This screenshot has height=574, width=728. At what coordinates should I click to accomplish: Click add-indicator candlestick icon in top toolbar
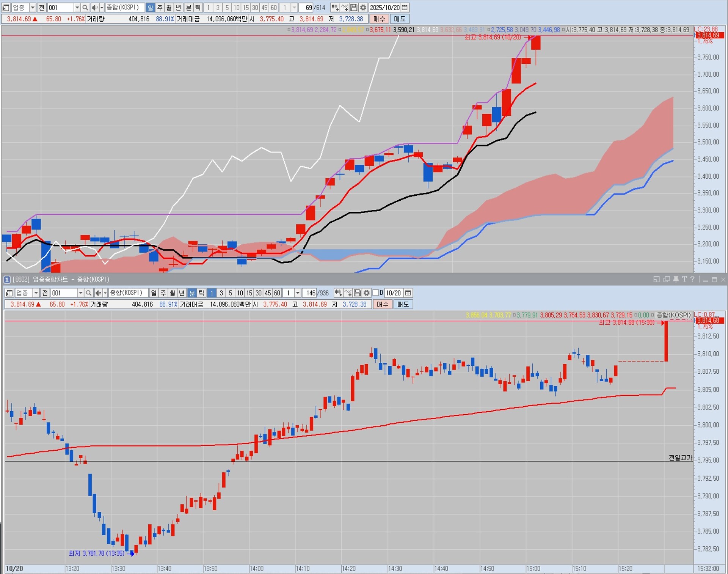coord(335,8)
